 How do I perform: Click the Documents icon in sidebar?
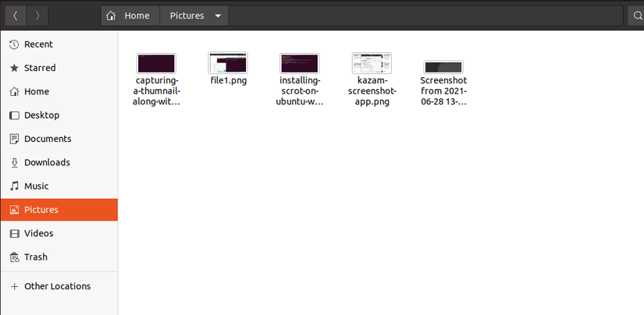coord(14,139)
